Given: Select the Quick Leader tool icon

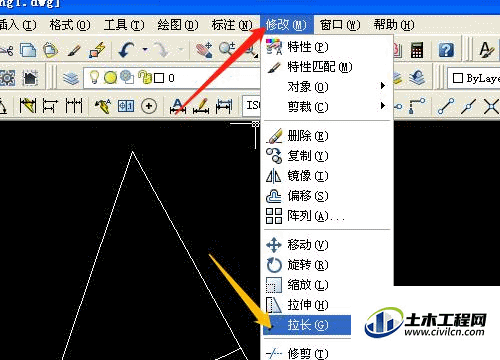Looking at the screenshot, I should pyautogui.click(x=103, y=106).
